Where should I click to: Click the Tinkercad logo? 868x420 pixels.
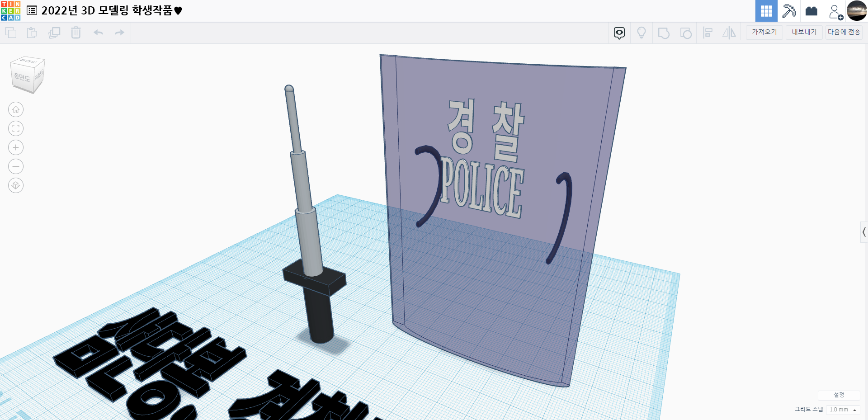point(10,11)
